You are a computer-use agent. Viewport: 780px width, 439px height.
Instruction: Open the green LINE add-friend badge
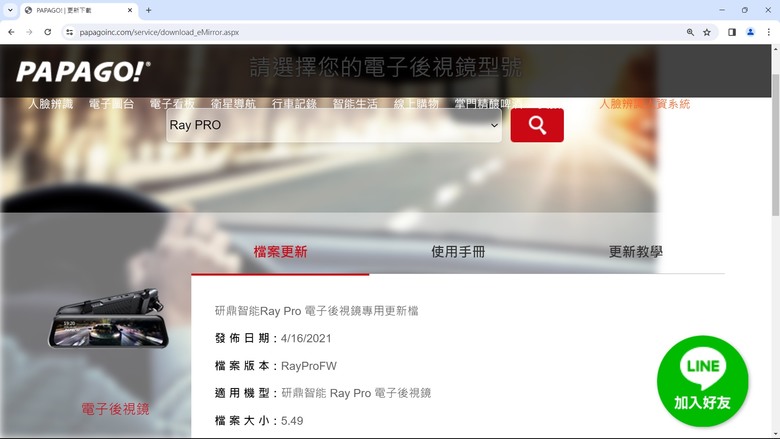tap(702, 381)
